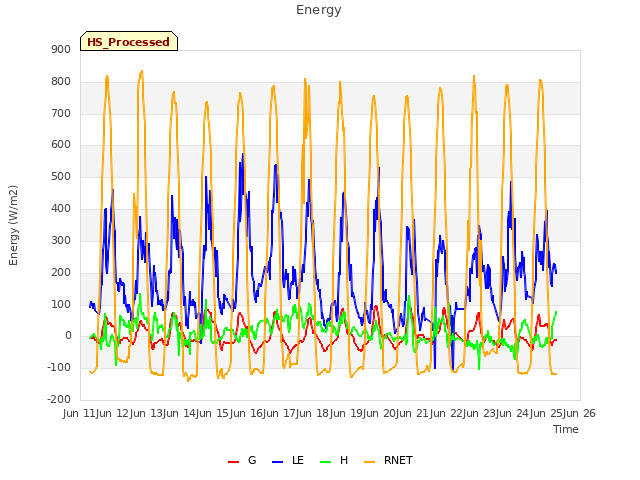Click the Jun 11 x-axis date label

pos(80,413)
